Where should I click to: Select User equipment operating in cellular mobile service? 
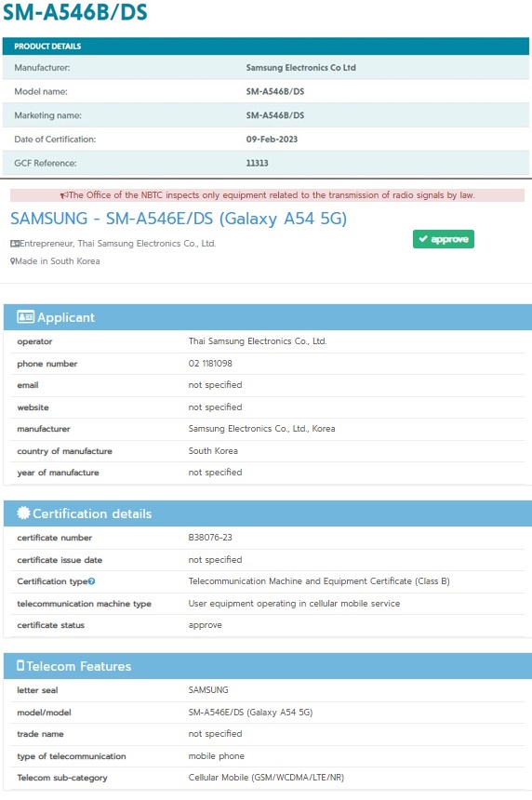294,604
